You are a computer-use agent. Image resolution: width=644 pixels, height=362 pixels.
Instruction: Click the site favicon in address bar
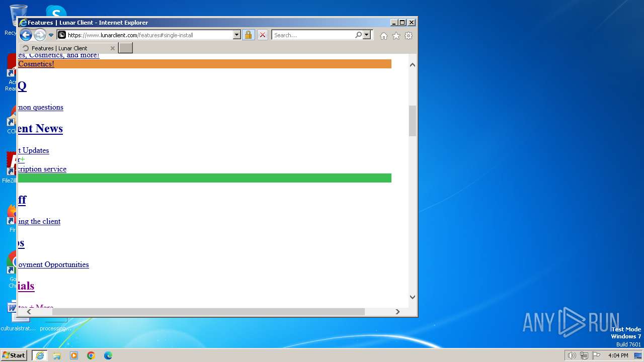click(62, 35)
